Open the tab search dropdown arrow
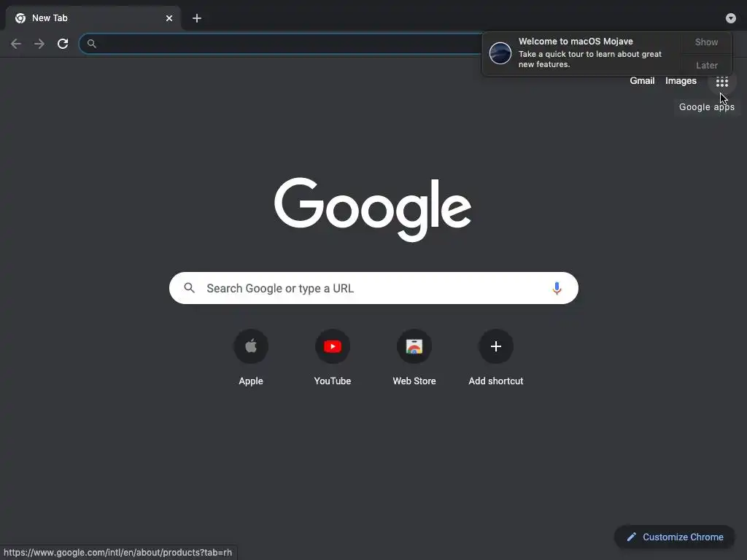This screenshot has width=747, height=560. 730,18
